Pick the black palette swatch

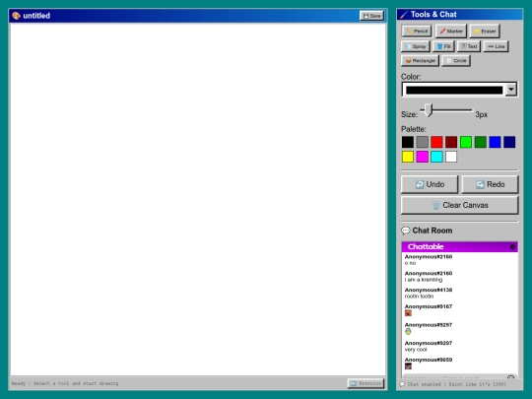coord(408,142)
